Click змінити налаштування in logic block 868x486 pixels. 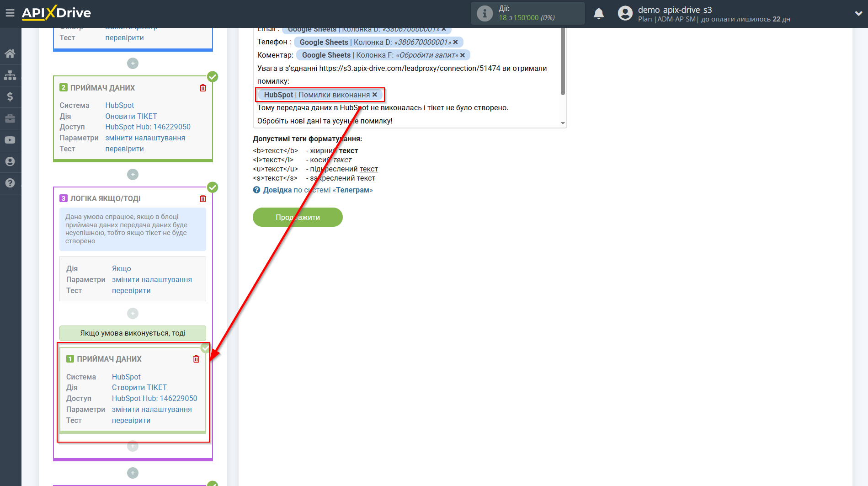[152, 279]
